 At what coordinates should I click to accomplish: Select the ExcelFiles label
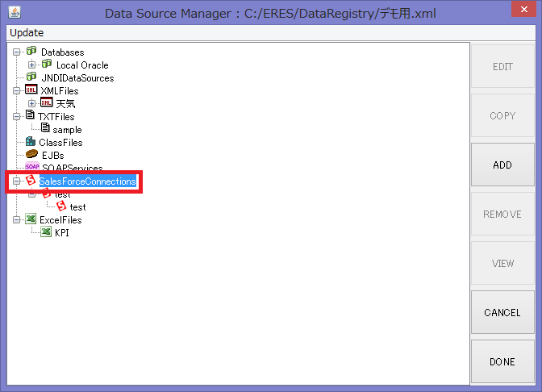click(x=60, y=220)
